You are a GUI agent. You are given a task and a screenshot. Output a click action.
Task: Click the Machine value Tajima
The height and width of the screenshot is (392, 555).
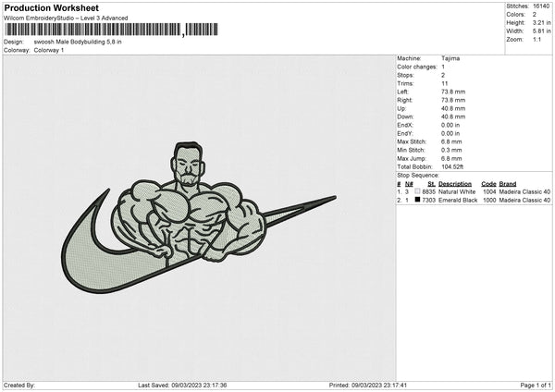coord(450,58)
